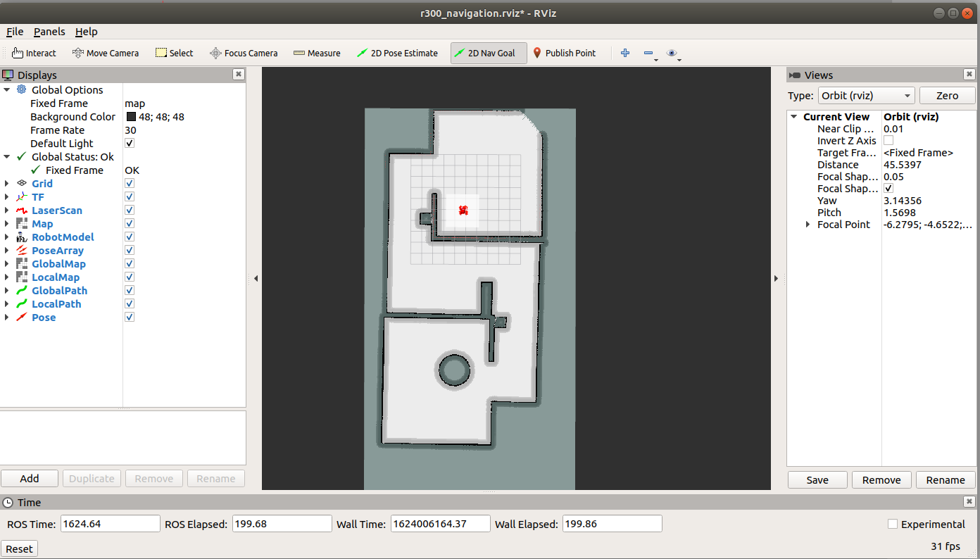Toggle the Experimental checkbox

coord(893,524)
